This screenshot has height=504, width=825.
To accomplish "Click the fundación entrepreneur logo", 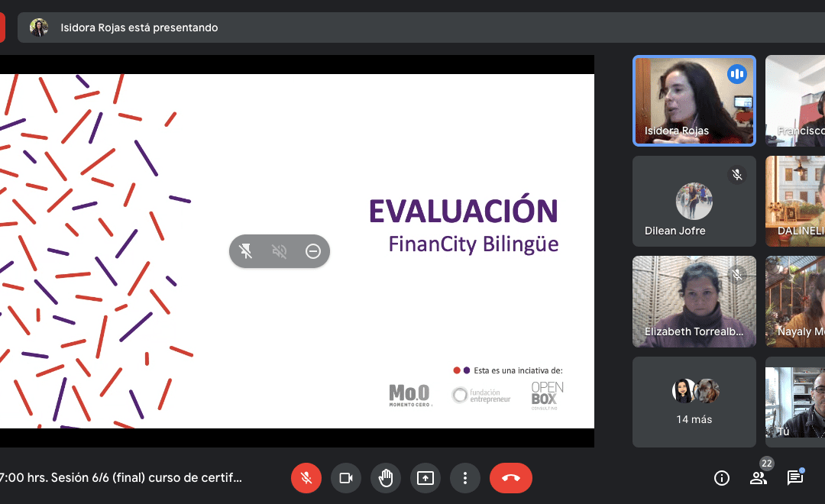I will pyautogui.click(x=481, y=395).
